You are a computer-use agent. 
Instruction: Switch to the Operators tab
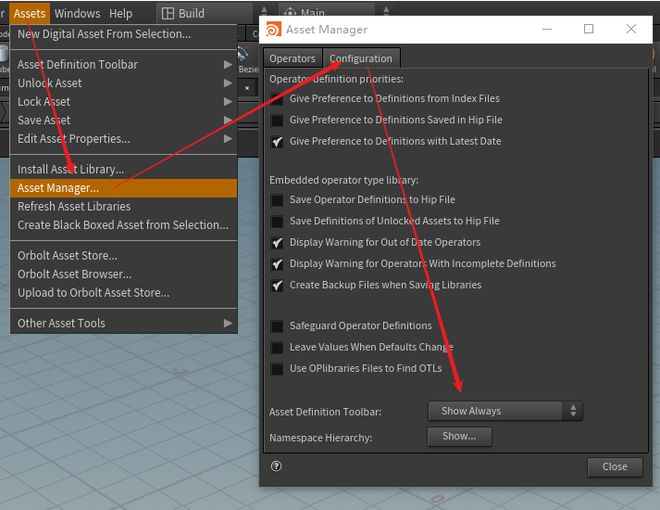pos(292,59)
